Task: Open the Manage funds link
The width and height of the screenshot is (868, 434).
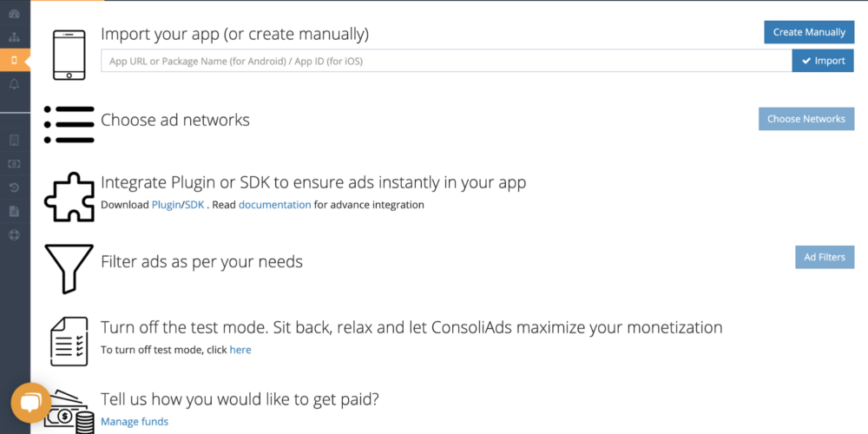Action: [135, 422]
